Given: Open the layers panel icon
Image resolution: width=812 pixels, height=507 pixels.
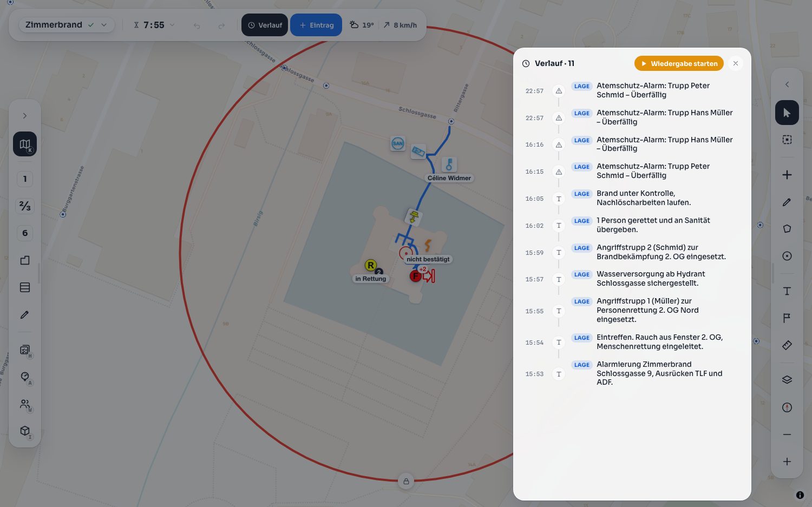Looking at the screenshot, I should [x=787, y=380].
